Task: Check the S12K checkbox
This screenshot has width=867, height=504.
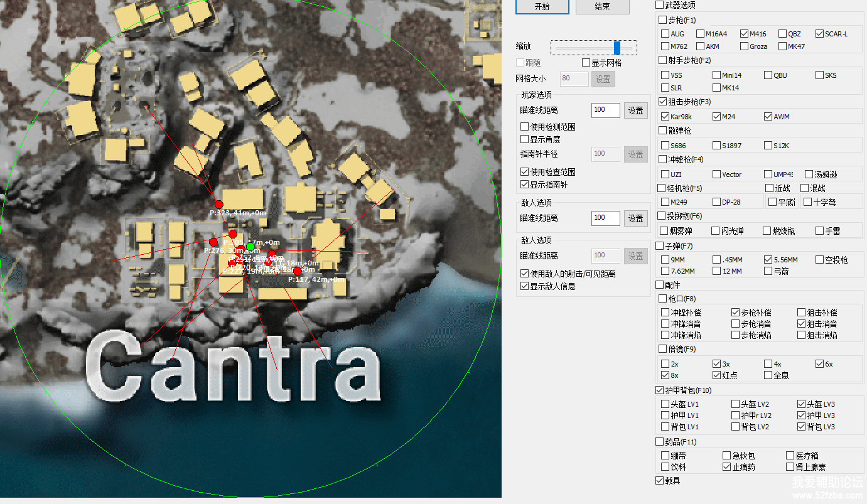Action: (768, 146)
